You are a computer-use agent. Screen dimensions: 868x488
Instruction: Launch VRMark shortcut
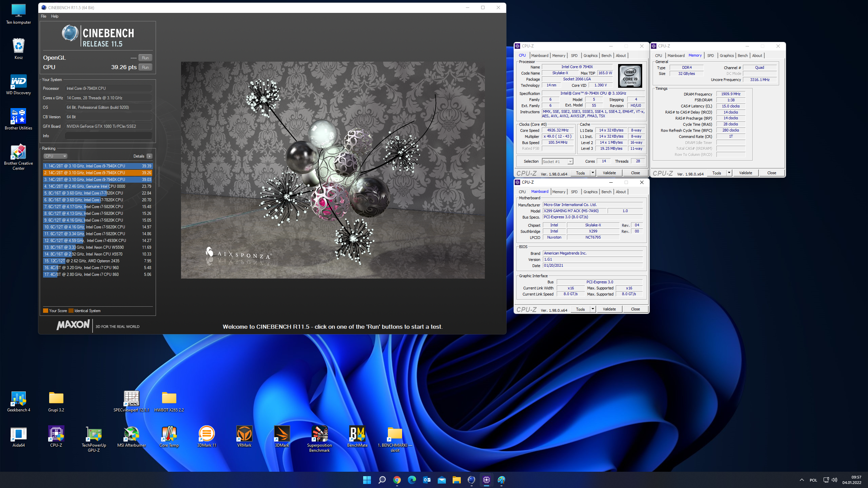244,437
